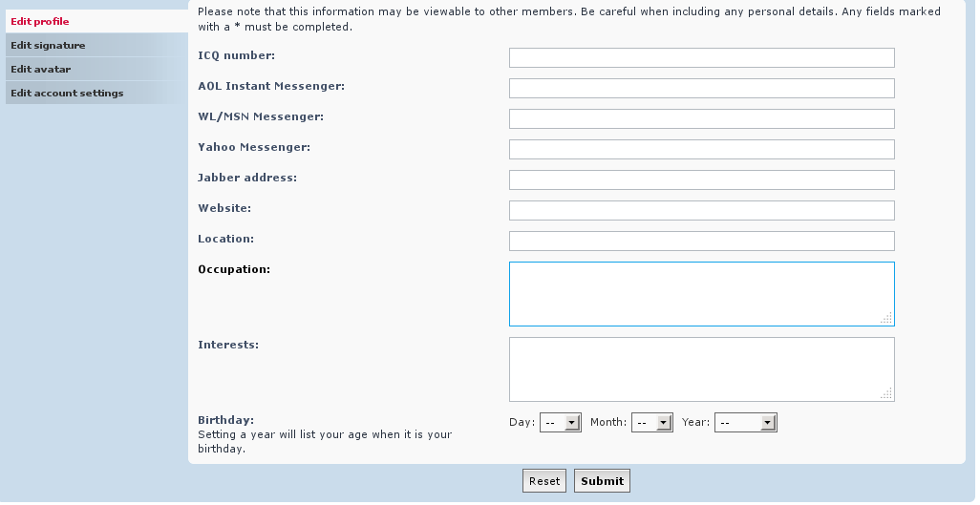
Task: Select the Location text field
Action: [701, 242]
